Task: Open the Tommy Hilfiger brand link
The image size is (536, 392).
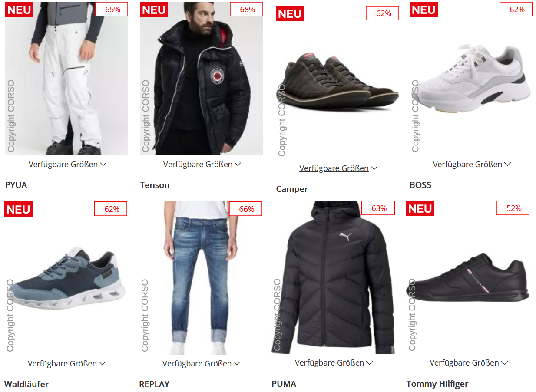Action: (437, 384)
